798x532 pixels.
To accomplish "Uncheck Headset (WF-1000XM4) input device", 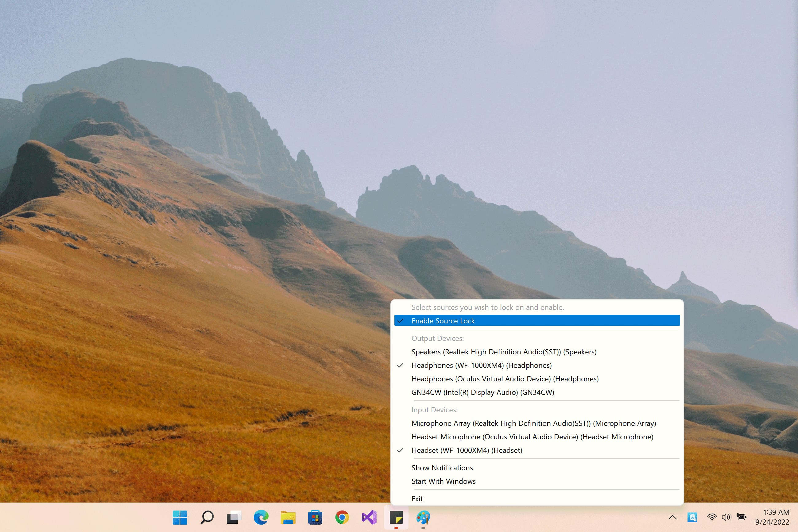I will click(x=537, y=450).
